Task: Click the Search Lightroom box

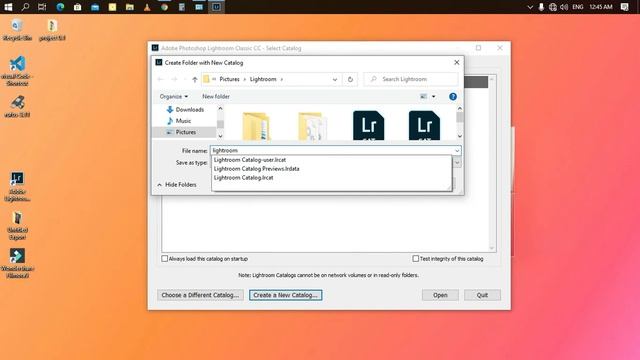Action: pos(411,79)
